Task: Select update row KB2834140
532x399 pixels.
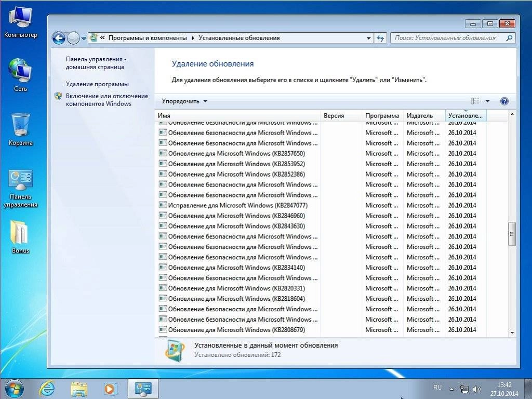Action: click(322, 268)
